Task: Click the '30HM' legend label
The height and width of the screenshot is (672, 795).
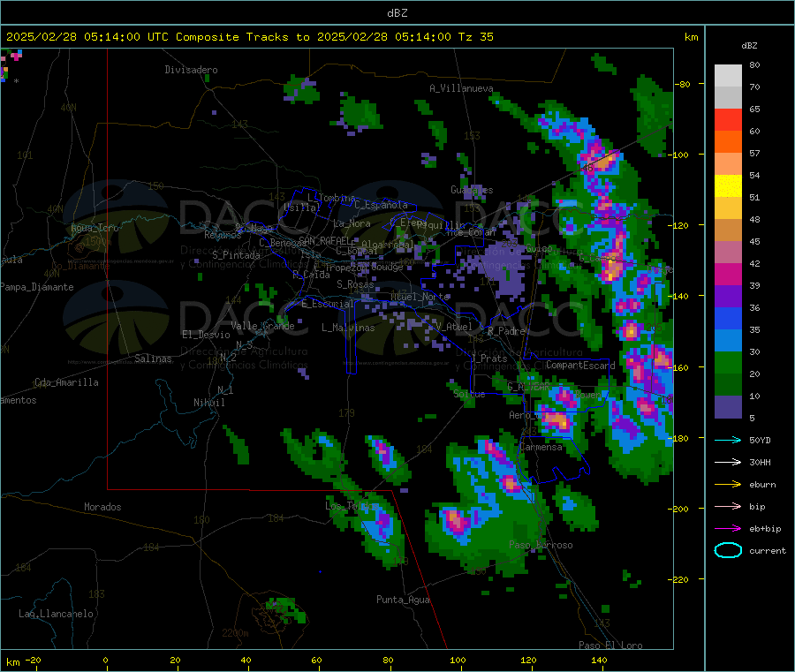Action: coord(760,462)
